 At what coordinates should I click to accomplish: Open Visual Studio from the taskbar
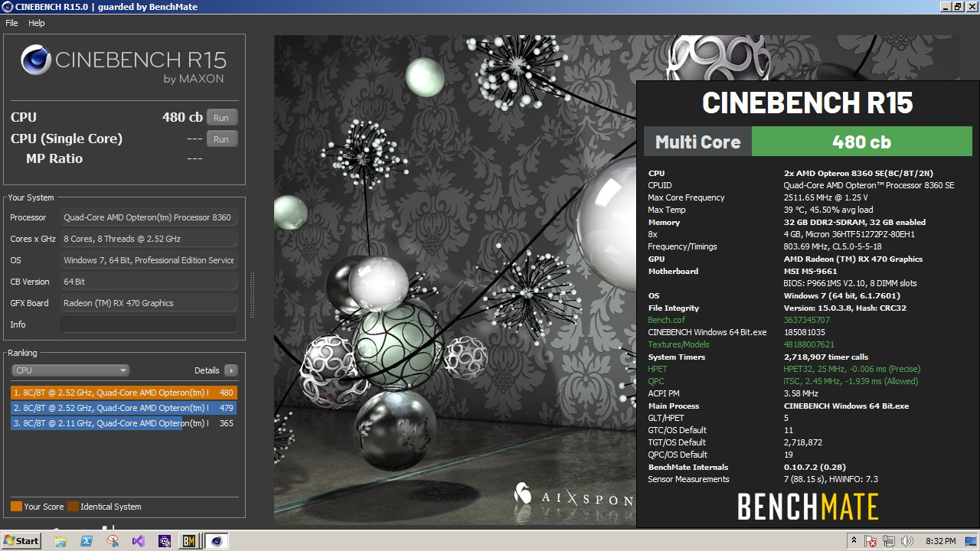coord(139,541)
